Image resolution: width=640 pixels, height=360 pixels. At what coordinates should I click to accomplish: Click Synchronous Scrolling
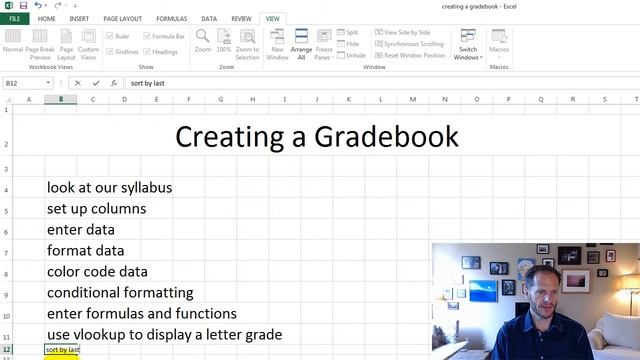pyautogui.click(x=409, y=44)
